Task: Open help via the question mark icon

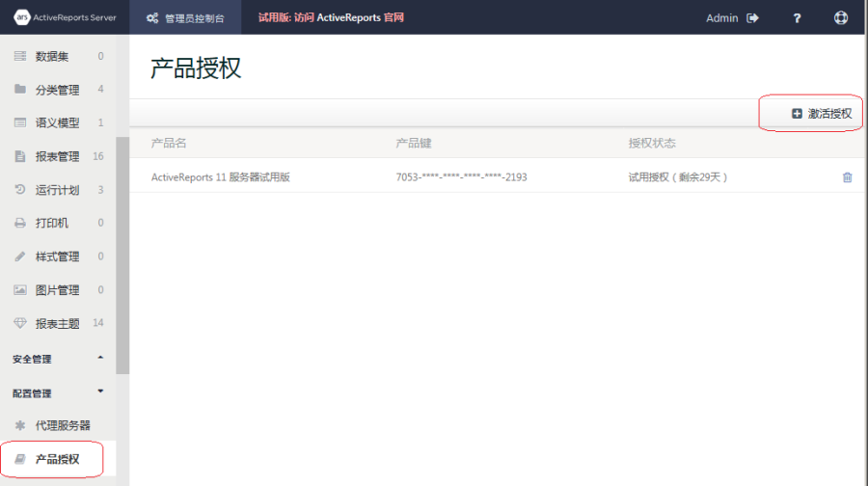Action: click(x=798, y=18)
